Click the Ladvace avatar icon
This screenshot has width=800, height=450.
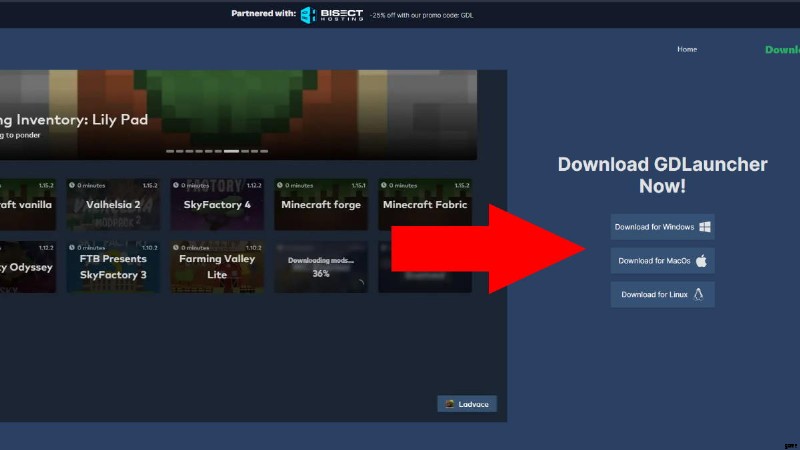pos(449,404)
